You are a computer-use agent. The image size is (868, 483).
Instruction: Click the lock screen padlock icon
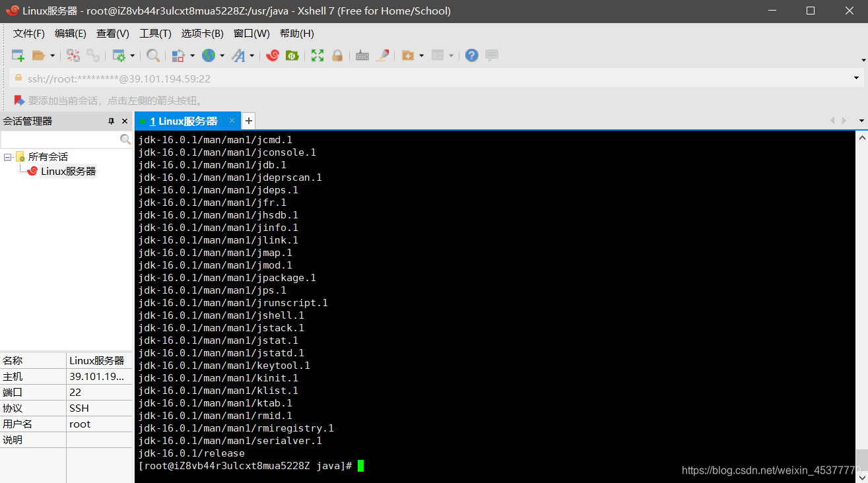(337, 55)
